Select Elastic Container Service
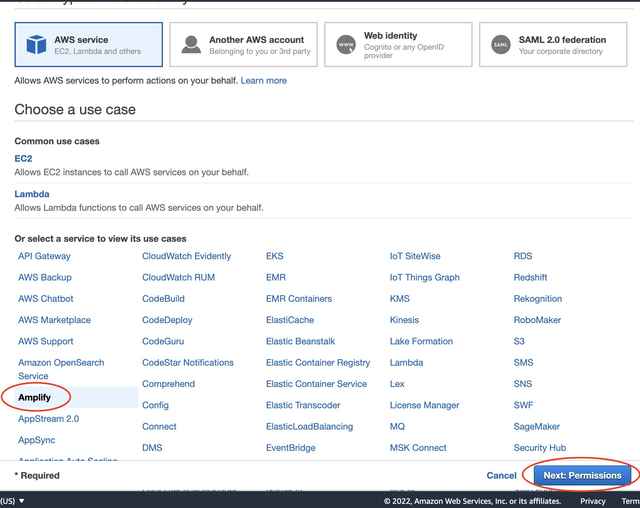Image resolution: width=640 pixels, height=508 pixels. [x=316, y=384]
